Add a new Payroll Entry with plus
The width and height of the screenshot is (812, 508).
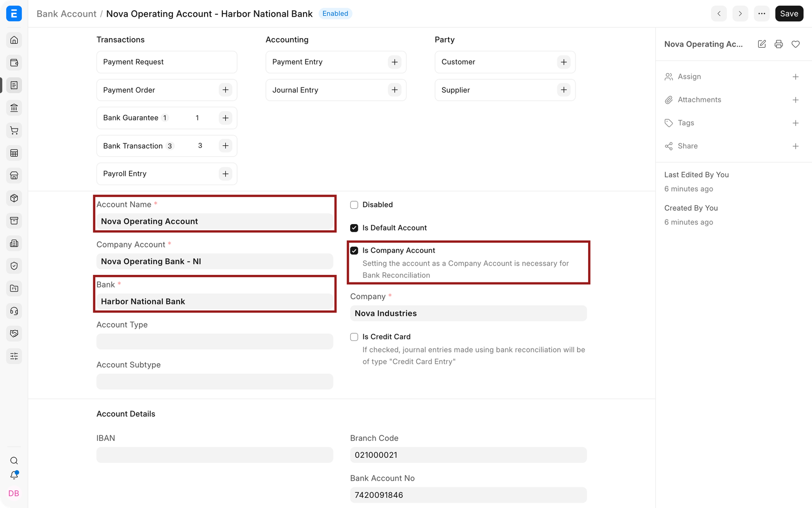[x=225, y=174]
